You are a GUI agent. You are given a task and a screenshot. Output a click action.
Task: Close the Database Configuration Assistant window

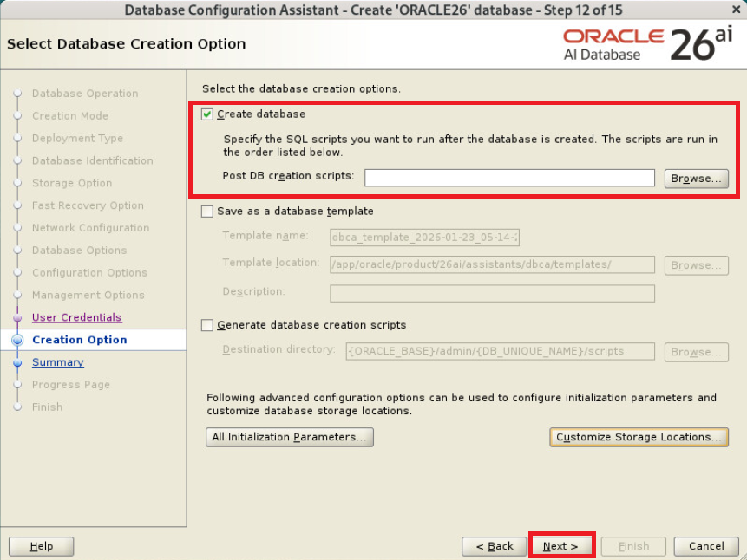tap(736, 9)
